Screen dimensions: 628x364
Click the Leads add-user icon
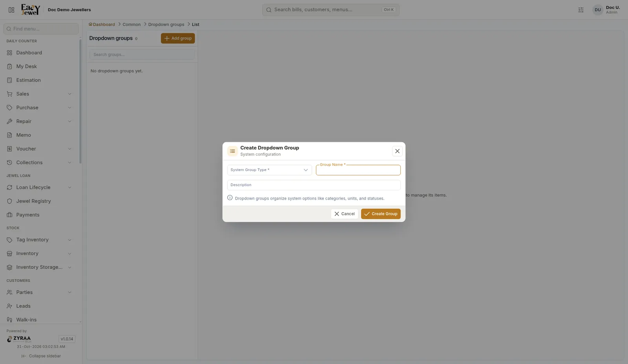[x=9, y=306]
